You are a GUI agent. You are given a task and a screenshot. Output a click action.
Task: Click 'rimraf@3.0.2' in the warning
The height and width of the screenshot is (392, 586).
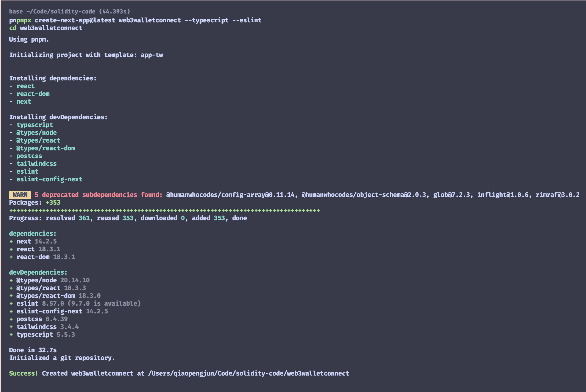557,195
